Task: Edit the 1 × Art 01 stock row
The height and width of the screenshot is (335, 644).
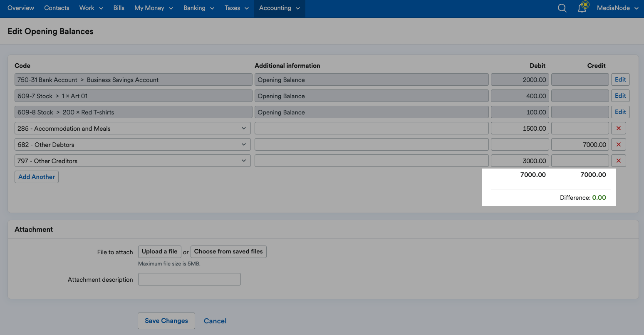Action: click(x=620, y=96)
